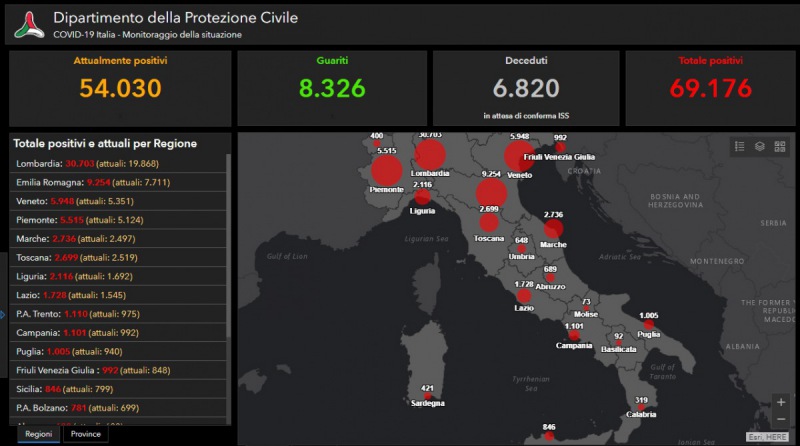Click the Lombardia red circle on map

(x=430, y=155)
